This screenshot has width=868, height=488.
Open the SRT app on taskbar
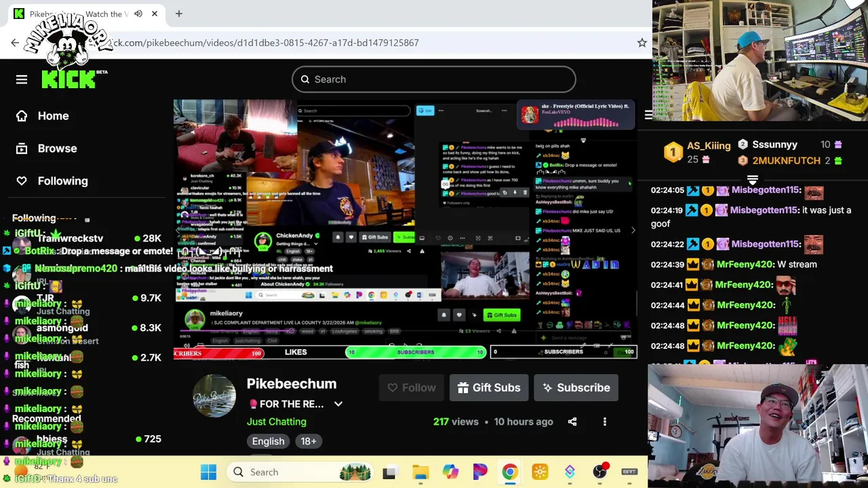(x=629, y=472)
